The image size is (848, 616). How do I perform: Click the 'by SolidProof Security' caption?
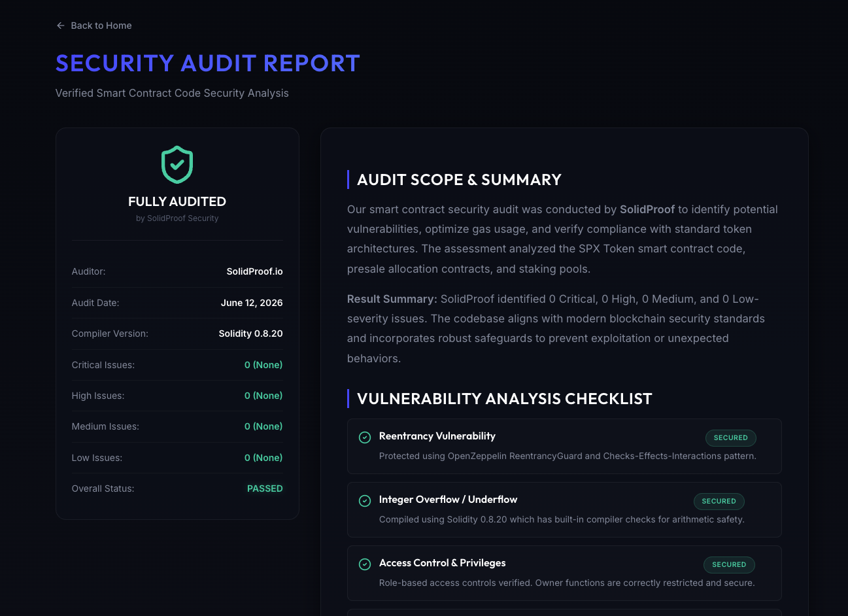click(x=177, y=218)
